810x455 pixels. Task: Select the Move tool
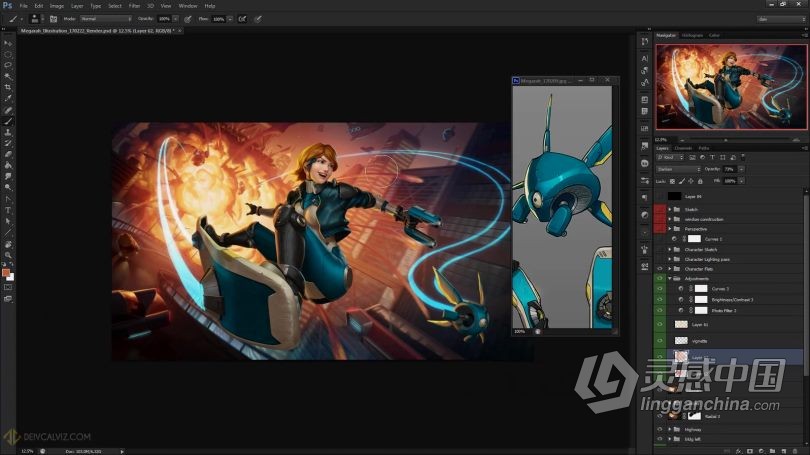coord(8,43)
